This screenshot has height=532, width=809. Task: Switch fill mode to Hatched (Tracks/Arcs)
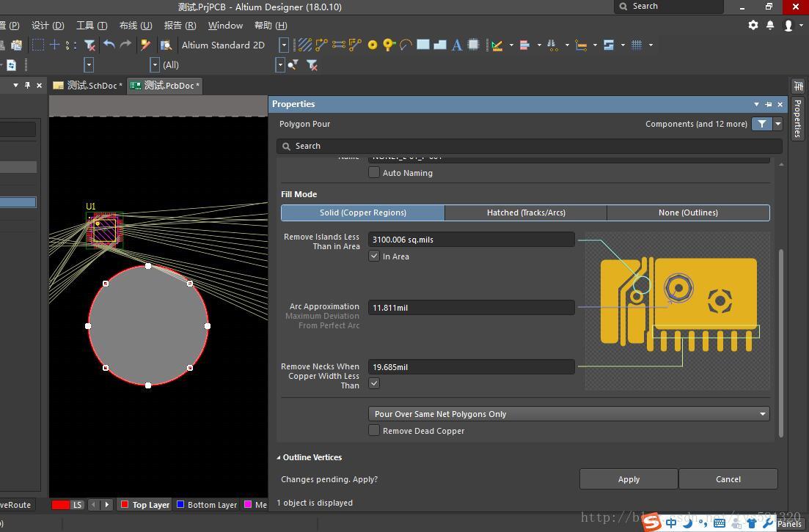(526, 213)
